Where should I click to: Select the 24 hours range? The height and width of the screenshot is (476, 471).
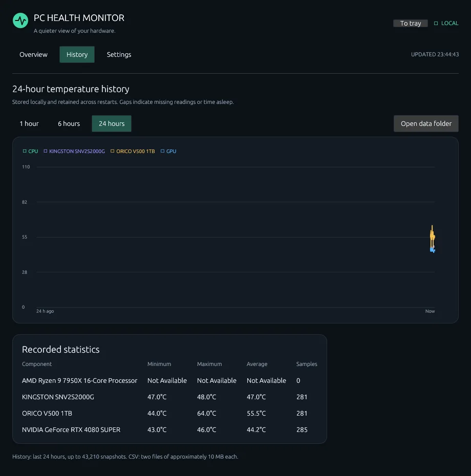[112, 123]
